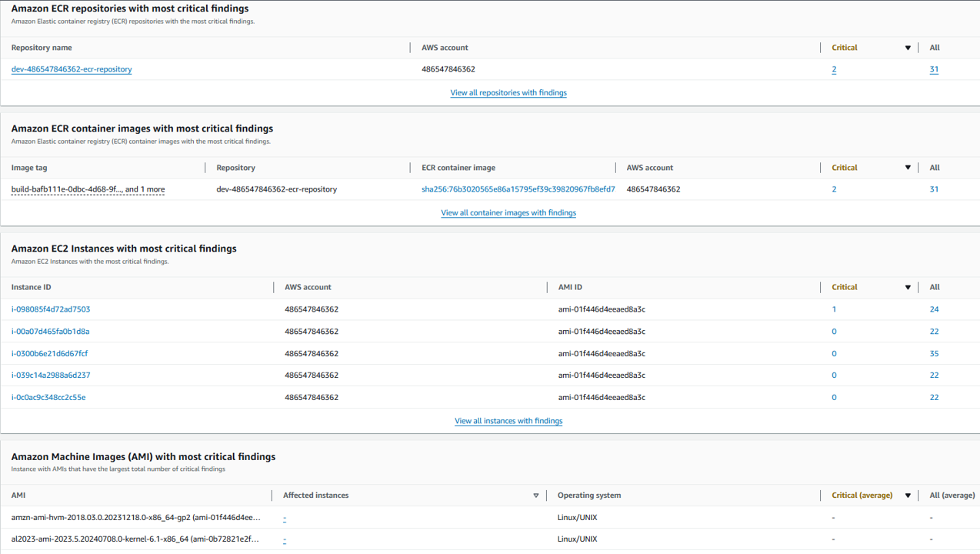Sort ECR repositories by Critical arrow
Viewport: 980px width, 554px height.
tap(908, 48)
